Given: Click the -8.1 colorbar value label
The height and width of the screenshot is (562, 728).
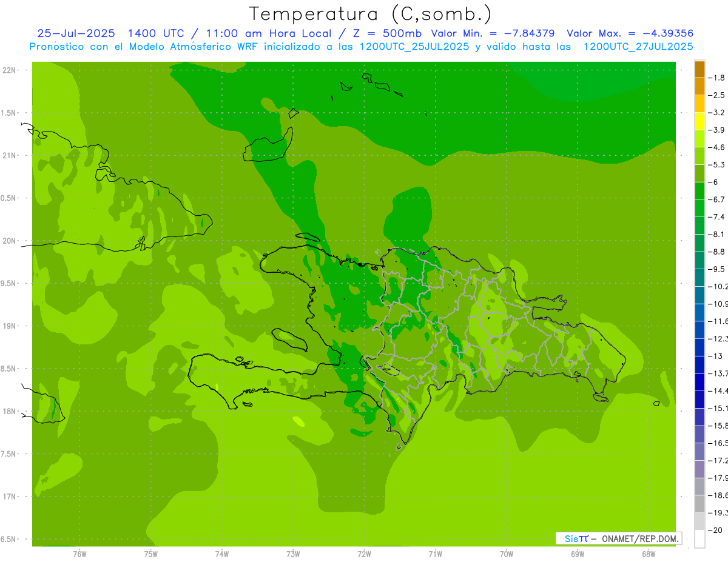Looking at the screenshot, I should click(x=716, y=234).
